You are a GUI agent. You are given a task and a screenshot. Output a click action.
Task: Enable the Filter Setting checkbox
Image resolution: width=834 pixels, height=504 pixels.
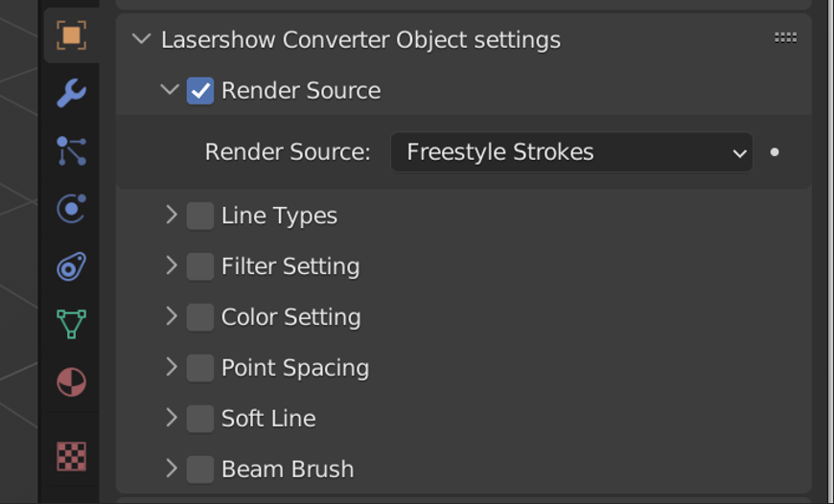(x=200, y=266)
